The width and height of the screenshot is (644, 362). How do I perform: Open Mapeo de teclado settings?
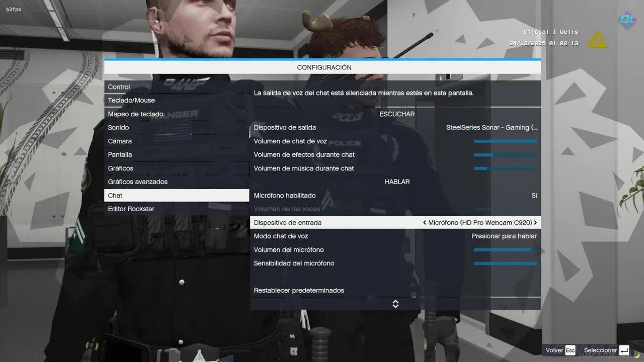pyautogui.click(x=177, y=114)
